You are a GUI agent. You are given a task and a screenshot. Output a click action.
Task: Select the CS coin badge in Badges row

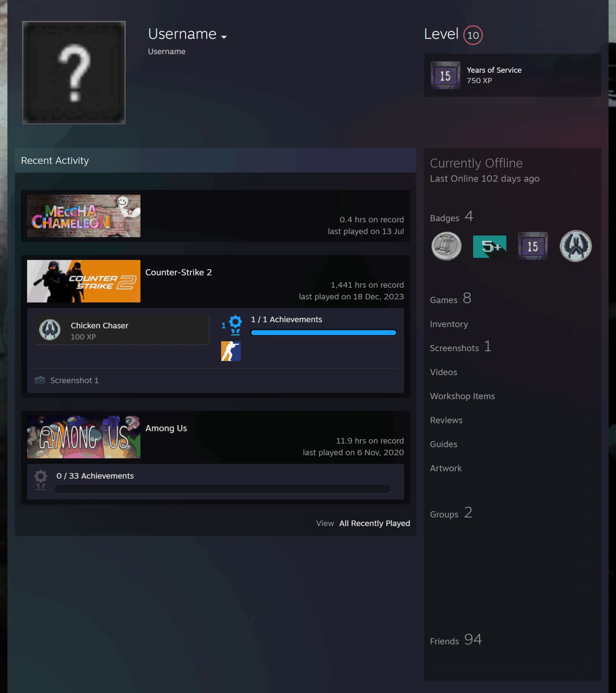576,246
